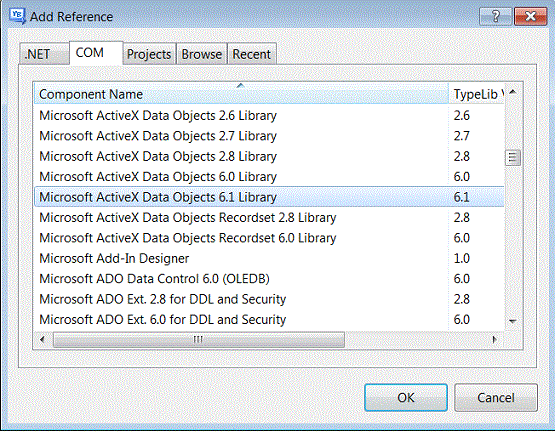Click the vertical scrollbar down arrow

tap(513, 321)
